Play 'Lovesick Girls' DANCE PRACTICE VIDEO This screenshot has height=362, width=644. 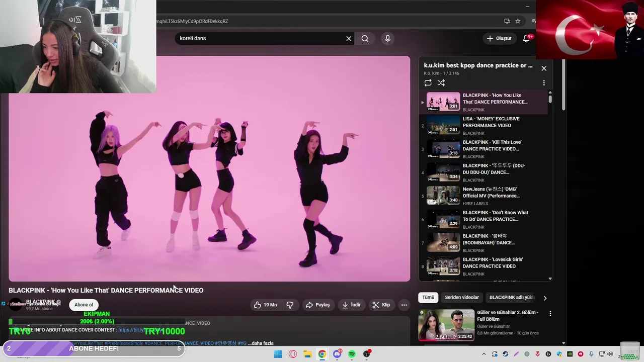(483, 266)
